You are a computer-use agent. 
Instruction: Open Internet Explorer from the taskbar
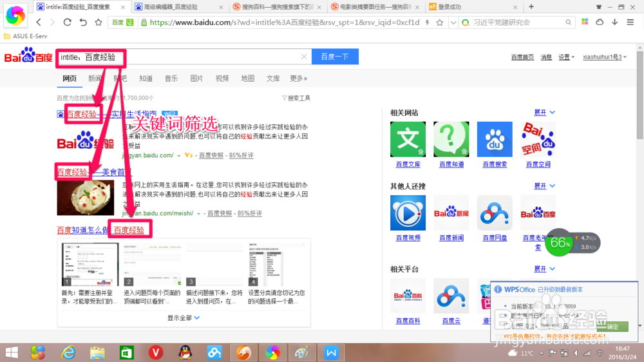click(x=68, y=352)
